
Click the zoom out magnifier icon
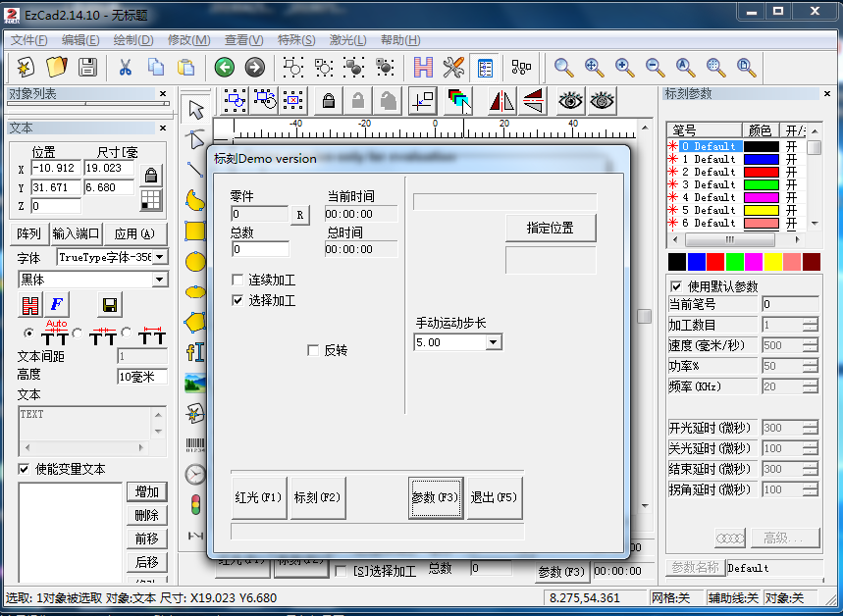click(x=655, y=67)
